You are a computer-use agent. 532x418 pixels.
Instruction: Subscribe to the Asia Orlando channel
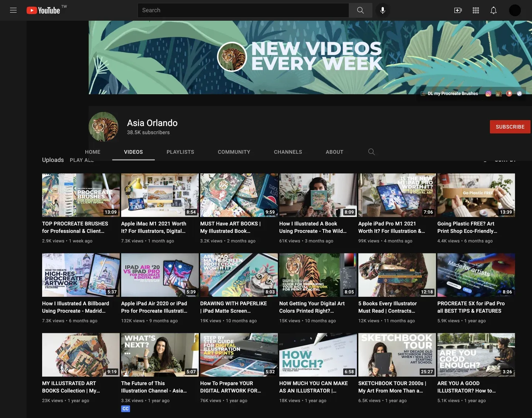click(510, 127)
